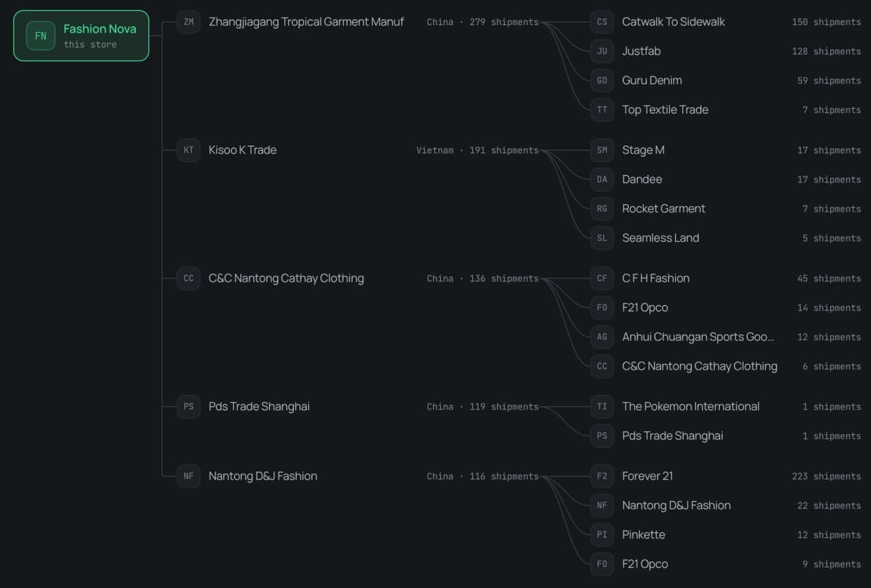This screenshot has width=871, height=588.
Task: Open the Nantong D&J Fashion supplier with 116 shipments
Action: pyautogui.click(x=263, y=476)
